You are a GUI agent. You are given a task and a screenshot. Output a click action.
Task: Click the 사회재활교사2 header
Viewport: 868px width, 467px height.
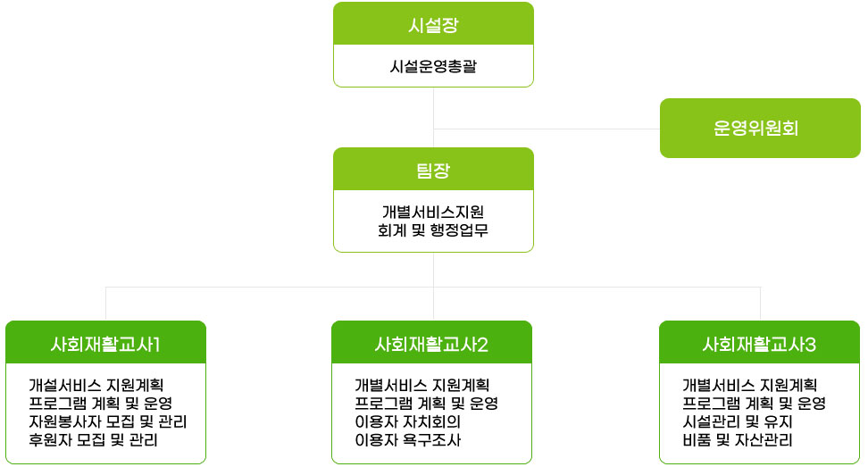click(x=431, y=344)
